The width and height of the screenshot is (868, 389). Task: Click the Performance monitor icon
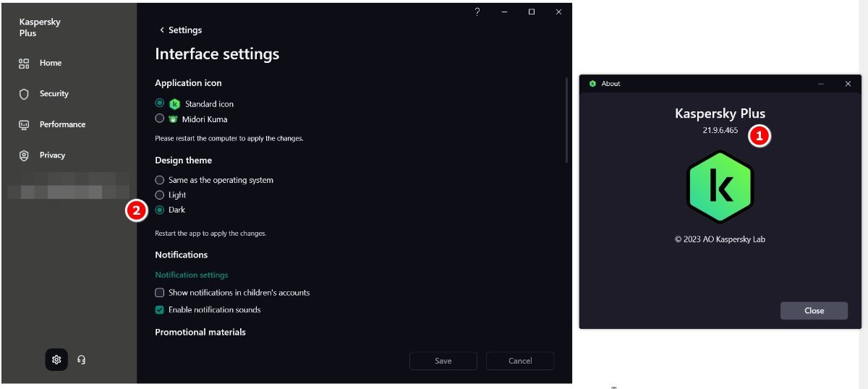pos(24,125)
